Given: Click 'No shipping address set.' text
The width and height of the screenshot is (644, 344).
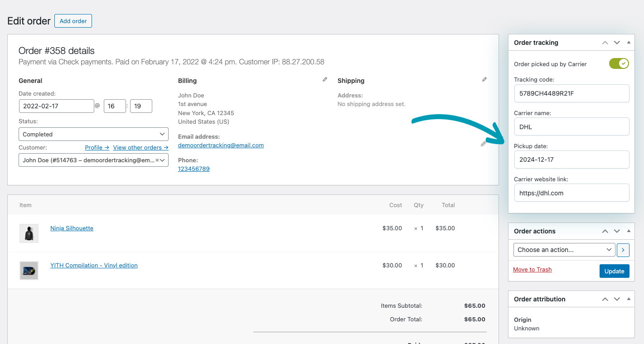Looking at the screenshot, I should 372,104.
